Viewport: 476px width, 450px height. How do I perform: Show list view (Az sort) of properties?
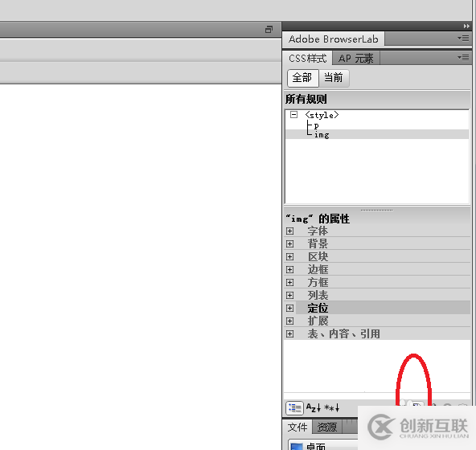click(x=314, y=408)
